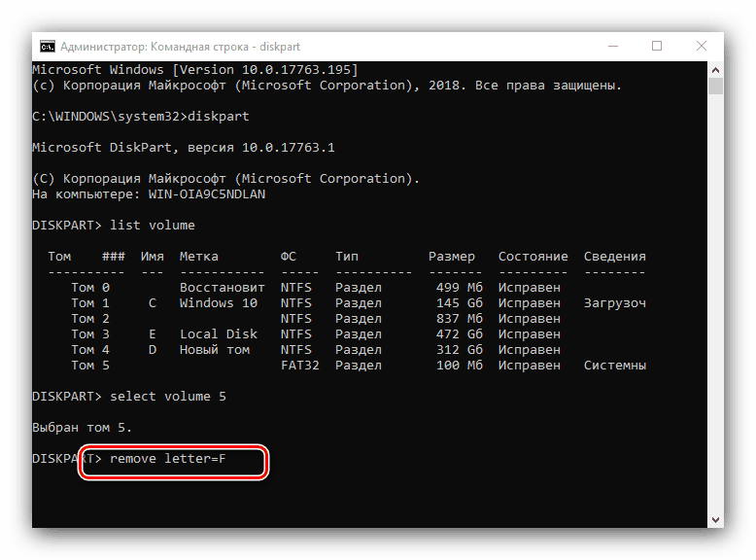Viewport: 756px width, 560px height.
Task: Maximize the diskpart console window
Action: click(657, 46)
